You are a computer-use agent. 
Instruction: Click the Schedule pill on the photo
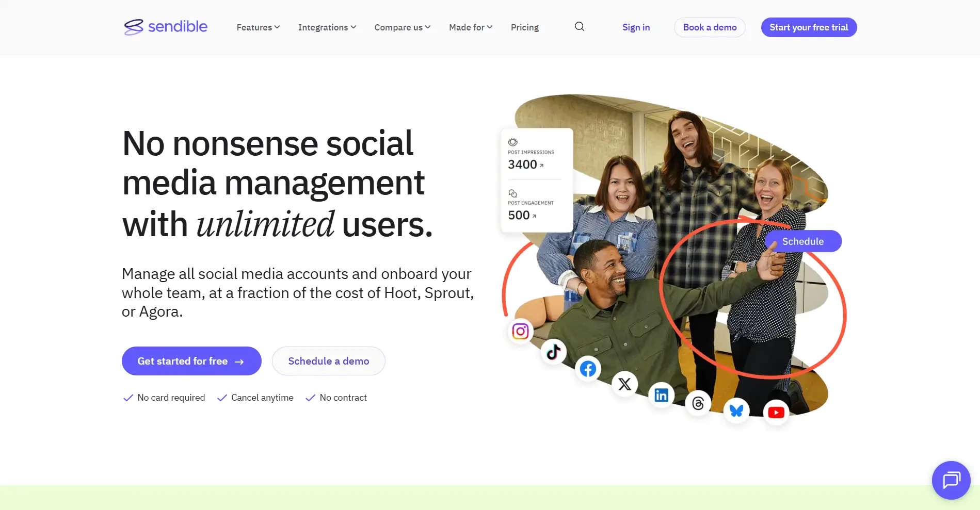click(x=803, y=241)
